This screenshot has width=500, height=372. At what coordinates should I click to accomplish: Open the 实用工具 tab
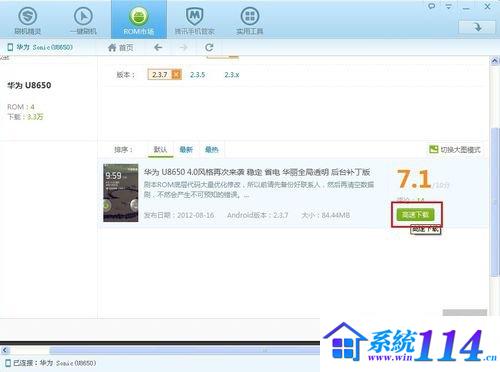[250, 21]
